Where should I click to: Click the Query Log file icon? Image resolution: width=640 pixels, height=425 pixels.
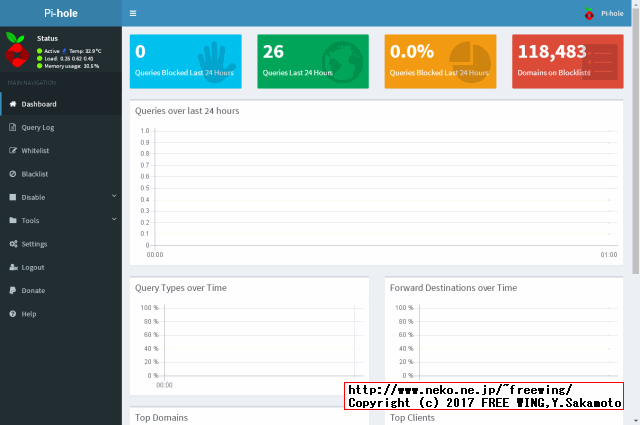pyautogui.click(x=12, y=127)
